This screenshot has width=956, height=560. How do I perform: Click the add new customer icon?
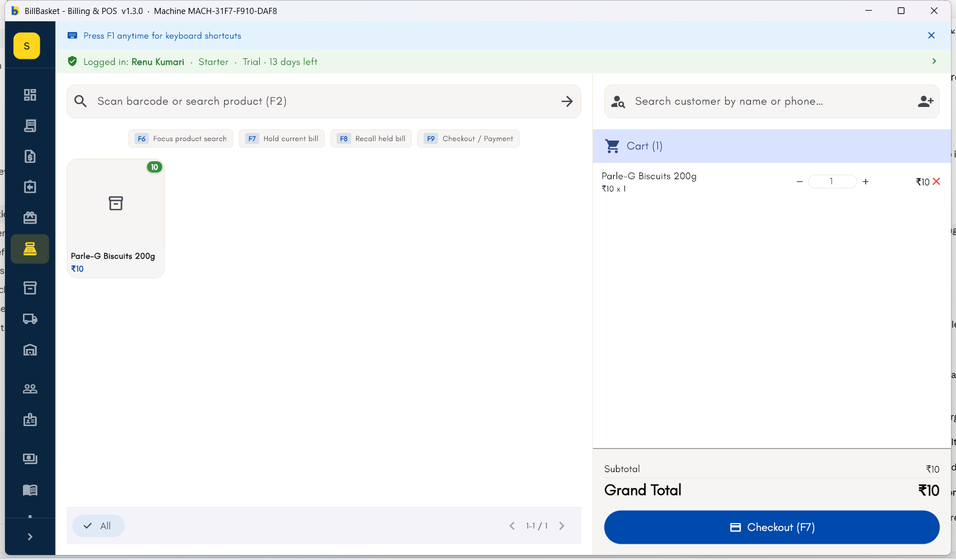(x=925, y=101)
